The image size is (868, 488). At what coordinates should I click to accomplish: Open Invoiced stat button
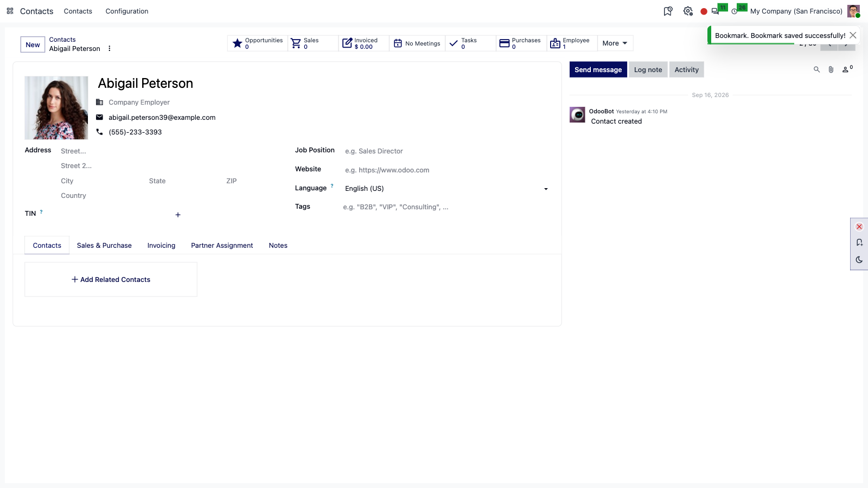(x=364, y=43)
